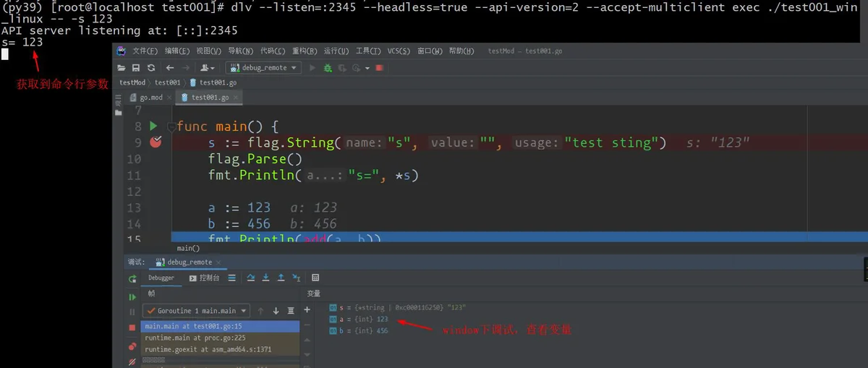Viewport: 868px width, 368px height.
Task: Close the test001.go editor tab
Action: point(236,98)
